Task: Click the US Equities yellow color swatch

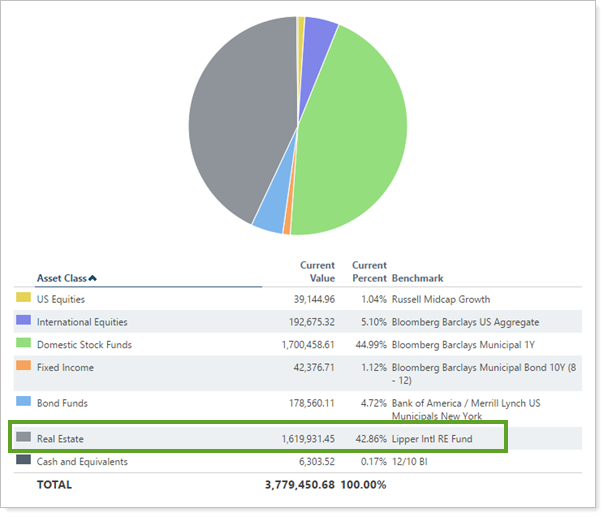Action: click(x=23, y=298)
